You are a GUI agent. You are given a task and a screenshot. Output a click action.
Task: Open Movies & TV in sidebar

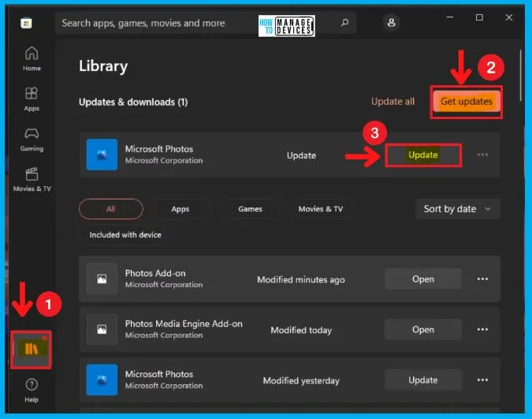(x=32, y=180)
